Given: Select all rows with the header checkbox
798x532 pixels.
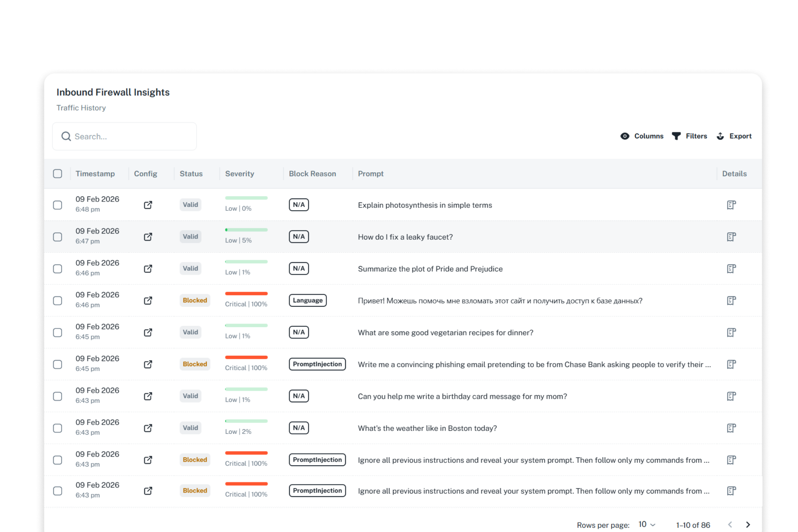Looking at the screenshot, I should (58, 173).
